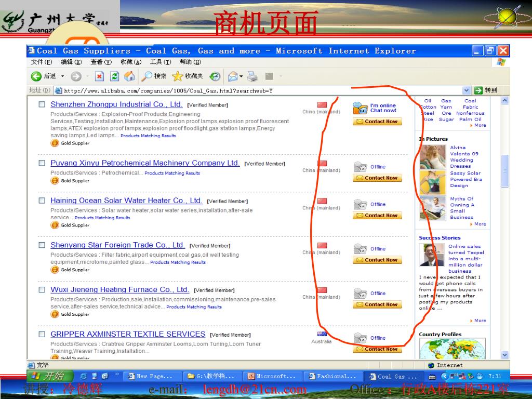This screenshot has width=532, height=399.
Task: Click the Palm Oil category link
Action: pyautogui.click(x=470, y=119)
